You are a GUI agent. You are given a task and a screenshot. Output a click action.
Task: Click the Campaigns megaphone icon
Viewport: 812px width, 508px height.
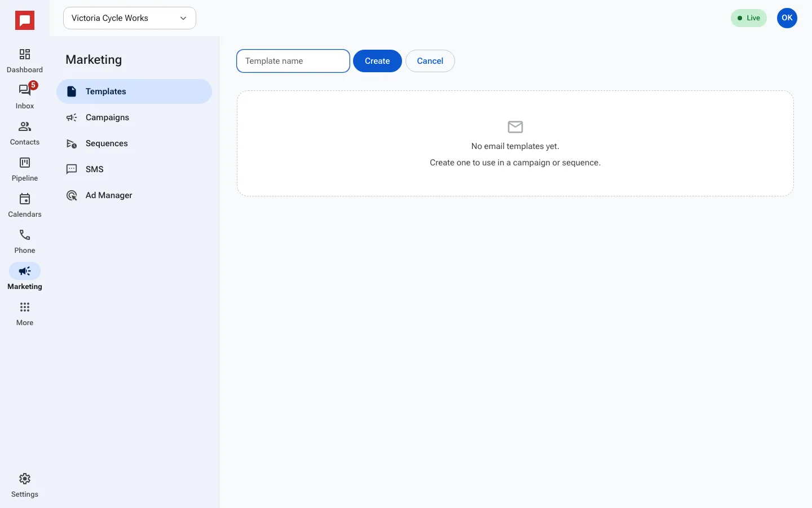click(x=72, y=117)
